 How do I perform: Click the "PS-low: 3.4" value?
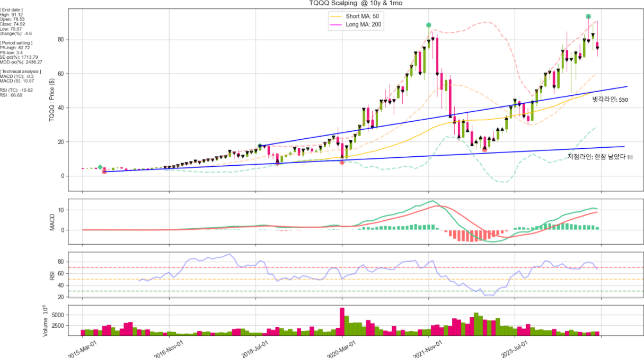coord(12,52)
